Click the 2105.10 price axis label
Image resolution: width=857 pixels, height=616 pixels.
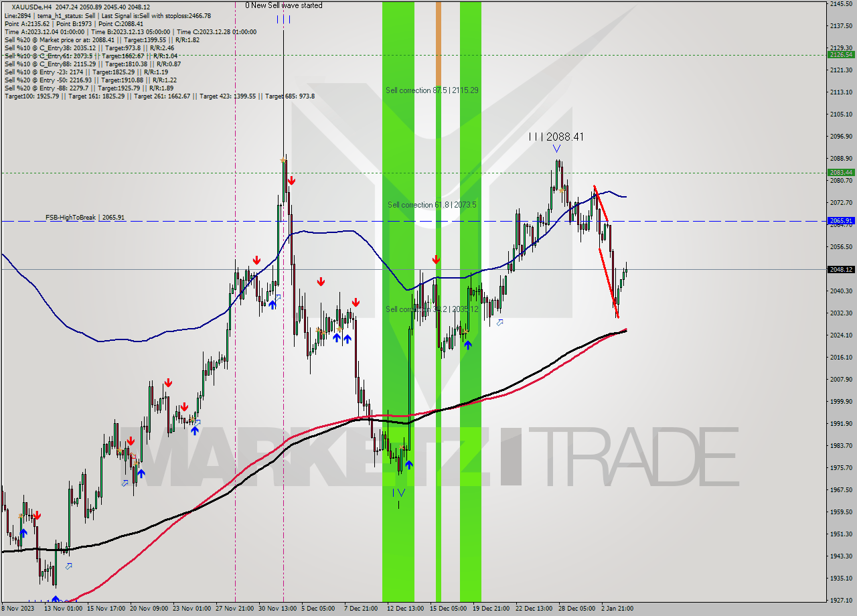coord(841,114)
